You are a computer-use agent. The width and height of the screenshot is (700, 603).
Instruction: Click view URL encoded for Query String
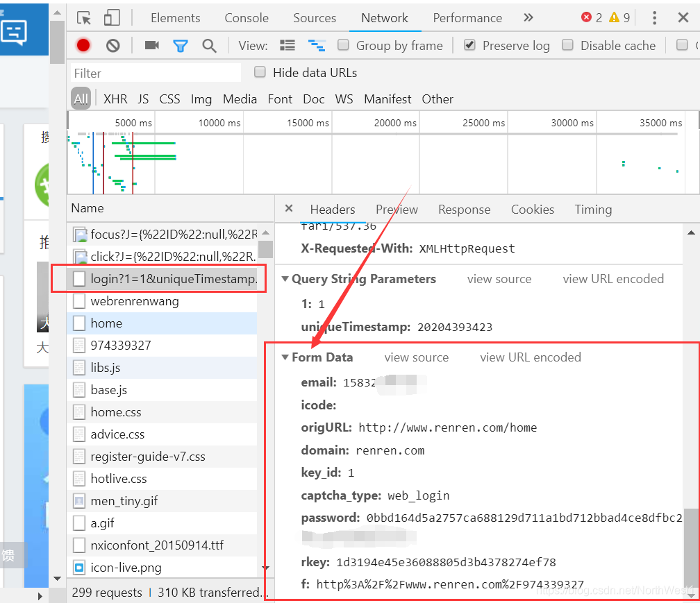click(x=613, y=279)
